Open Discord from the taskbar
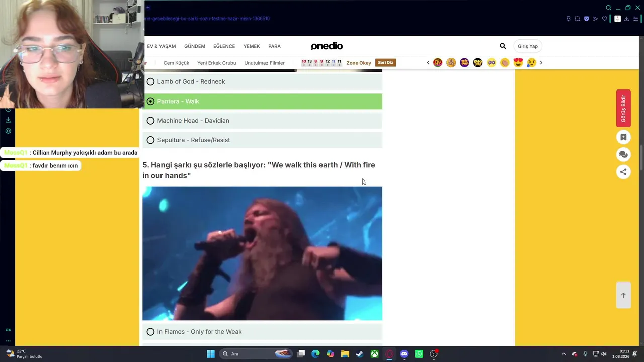 tap(404, 354)
